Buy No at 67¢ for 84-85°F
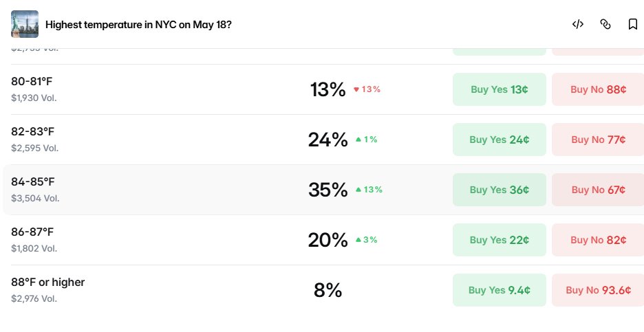The height and width of the screenshot is (332, 644). [x=598, y=190]
